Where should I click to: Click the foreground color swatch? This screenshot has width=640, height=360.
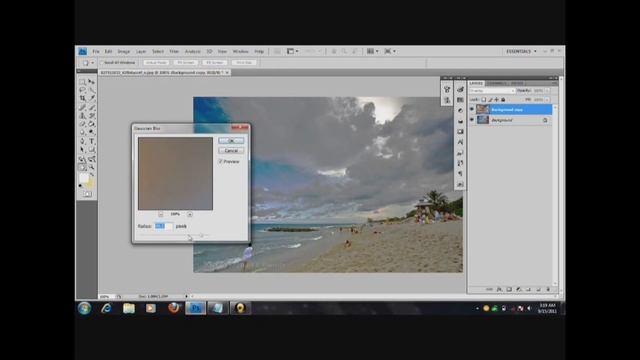(84, 178)
